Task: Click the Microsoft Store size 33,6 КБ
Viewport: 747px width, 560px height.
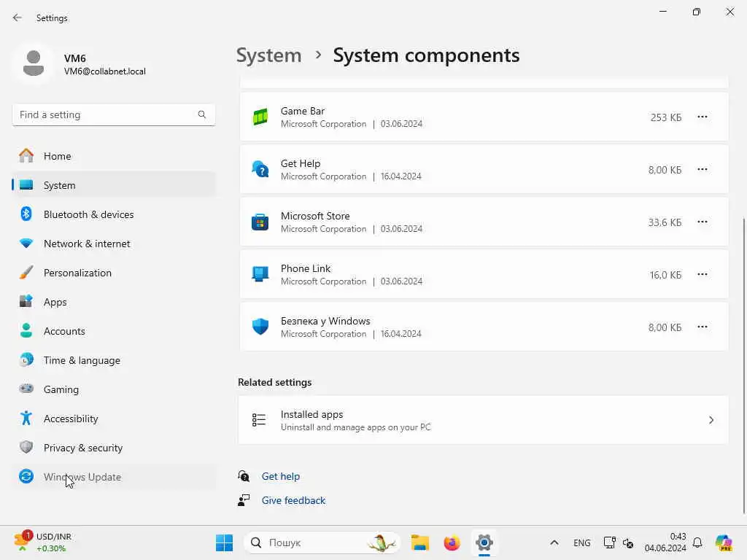Action: [665, 222]
